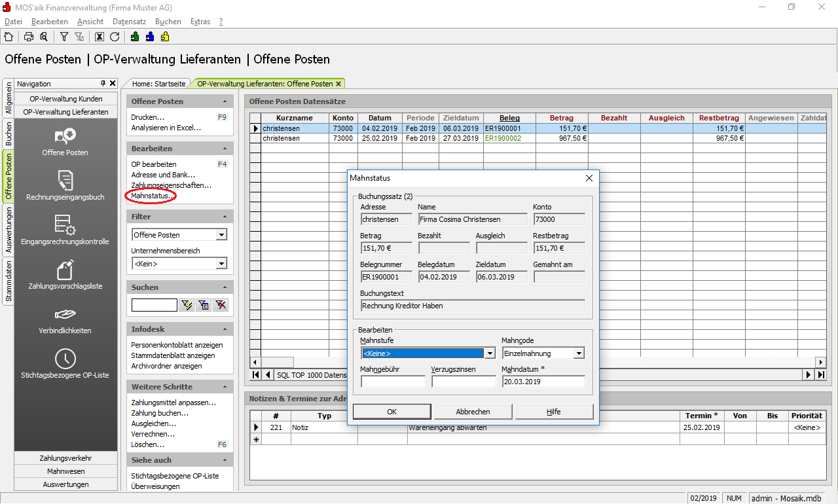
Task: Click the refresh arrow toolbar icon
Action: (115, 37)
